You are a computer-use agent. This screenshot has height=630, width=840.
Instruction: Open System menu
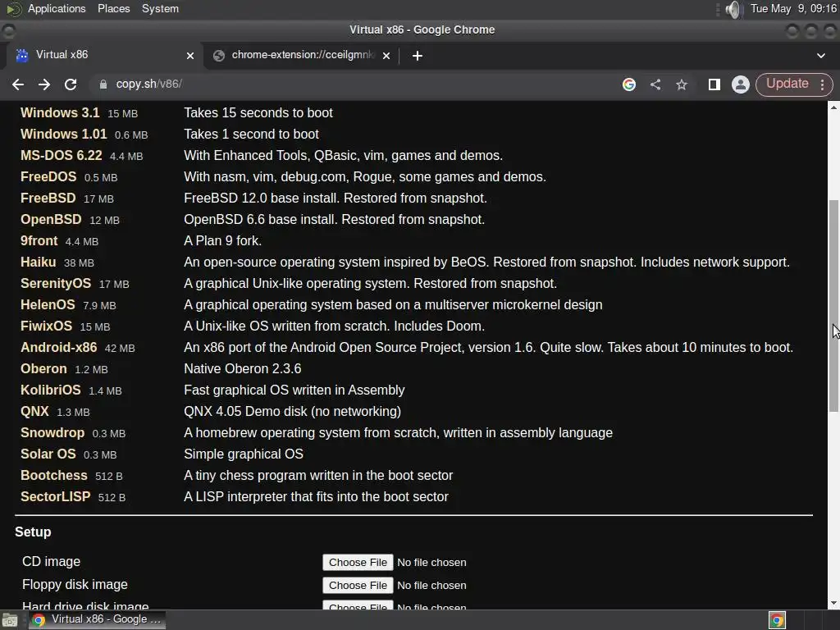point(160,8)
